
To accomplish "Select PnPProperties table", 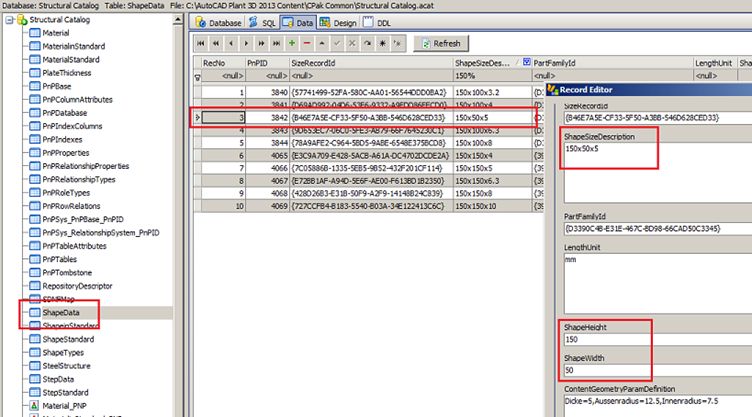I will [66, 153].
